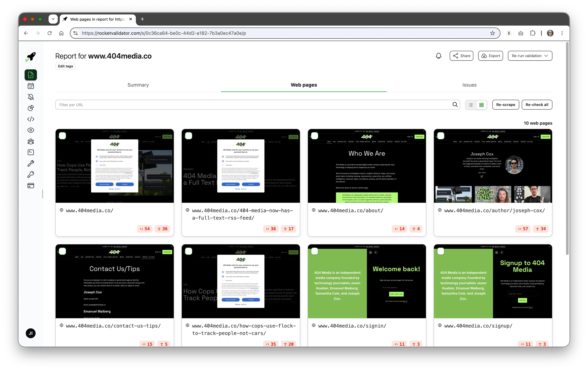Open the accessibility eye icon in sidebar
Screen dimensions: 588x371
[x=31, y=130]
